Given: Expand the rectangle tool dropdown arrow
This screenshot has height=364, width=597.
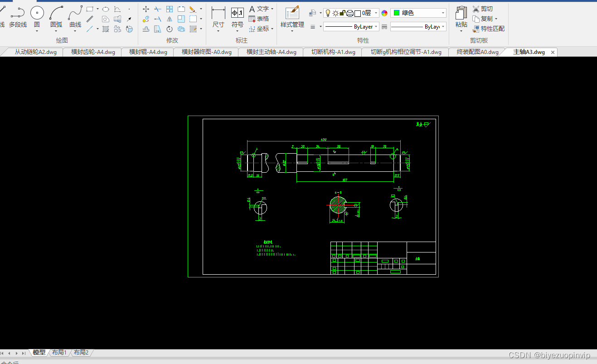Looking at the screenshot, I should [97, 9].
